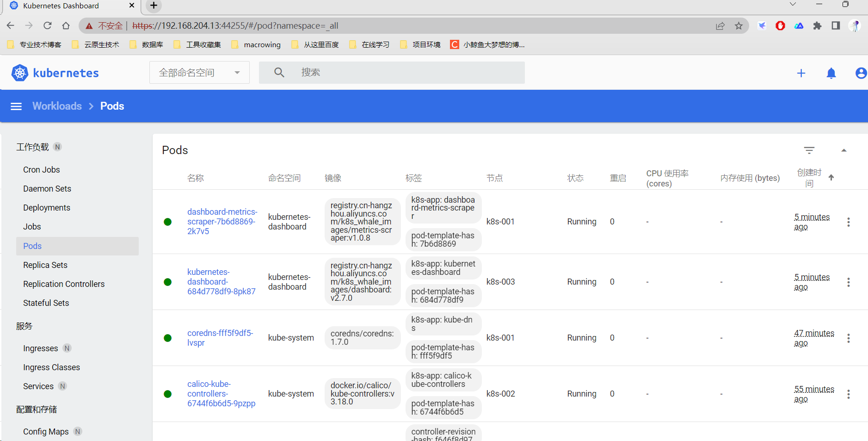Open Ingresses in the sidebar

(x=41, y=348)
